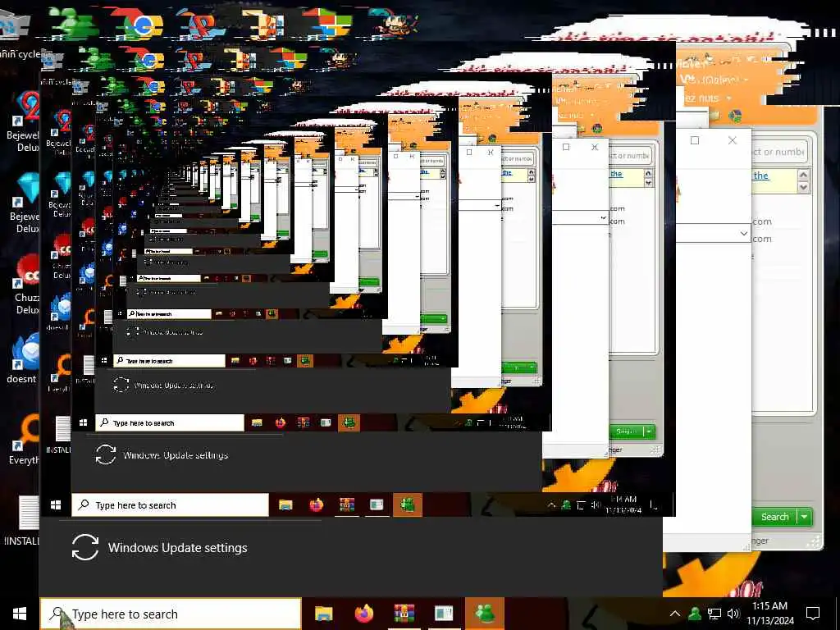The width and height of the screenshot is (840, 630).
Task: Click the up arrow of the largest Messenger banner scrollbar
Action: tap(803, 175)
